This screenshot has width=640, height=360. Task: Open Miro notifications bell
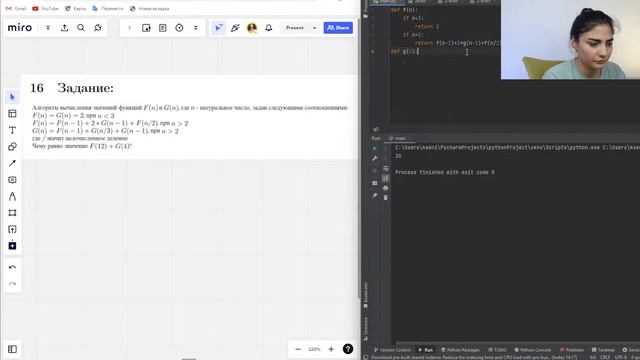coord(269,28)
